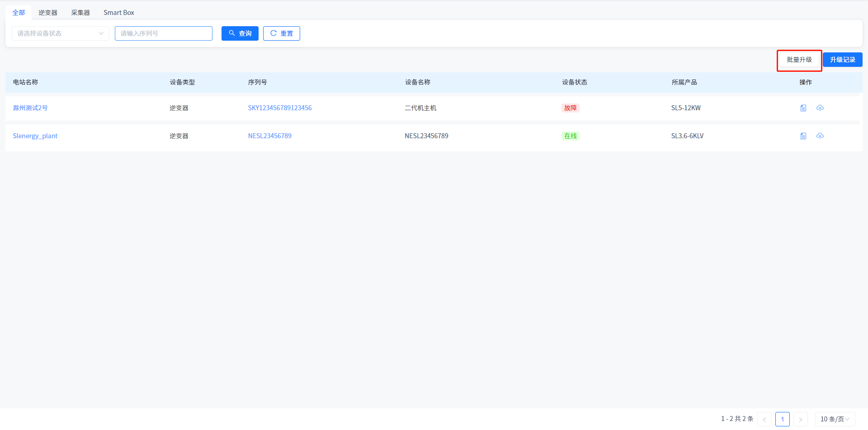Focus the serial number input field
Image resolution: width=868 pixels, height=430 pixels.
pyautogui.click(x=163, y=33)
